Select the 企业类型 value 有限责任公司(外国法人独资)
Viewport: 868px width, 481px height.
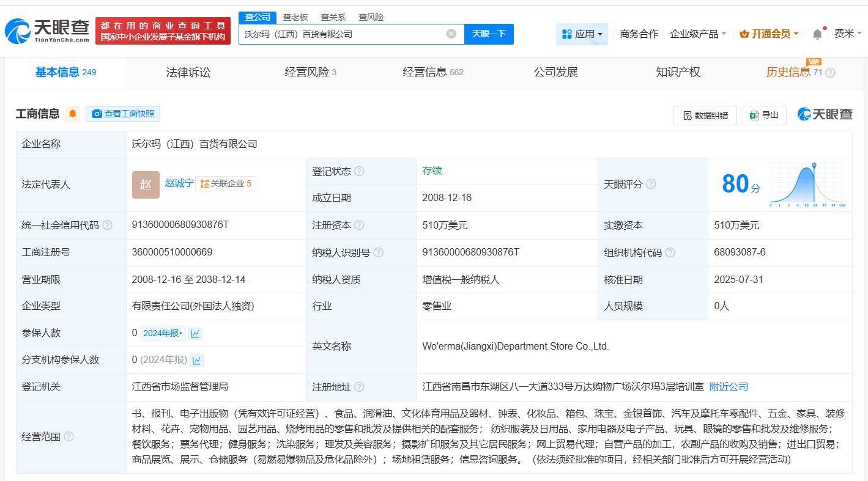pyautogui.click(x=193, y=306)
